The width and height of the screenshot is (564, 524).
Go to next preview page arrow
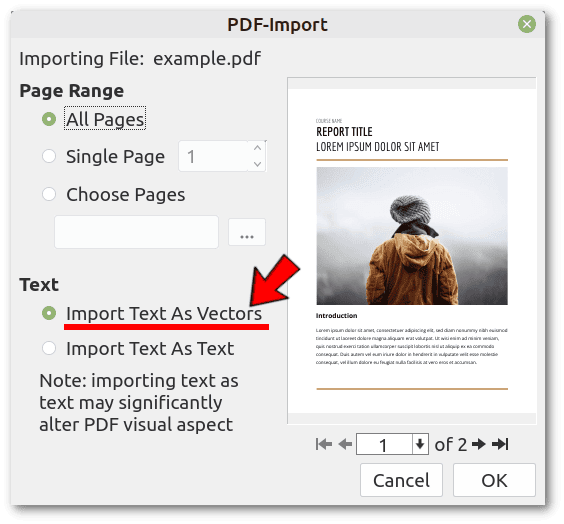(x=479, y=444)
